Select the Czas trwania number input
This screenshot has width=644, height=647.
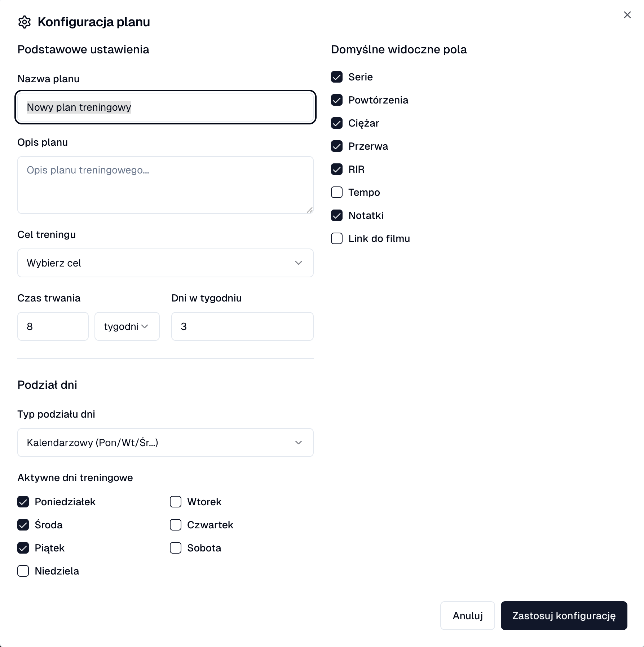click(x=53, y=326)
